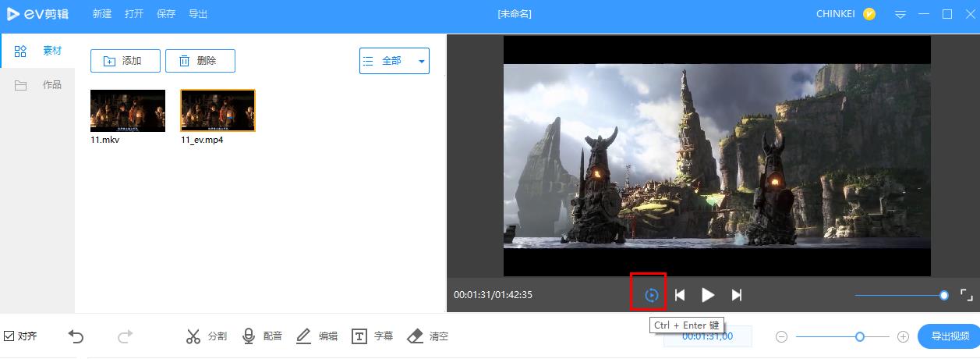The height and width of the screenshot is (359, 980).
Task: Redo the last undone action
Action: coord(125,336)
